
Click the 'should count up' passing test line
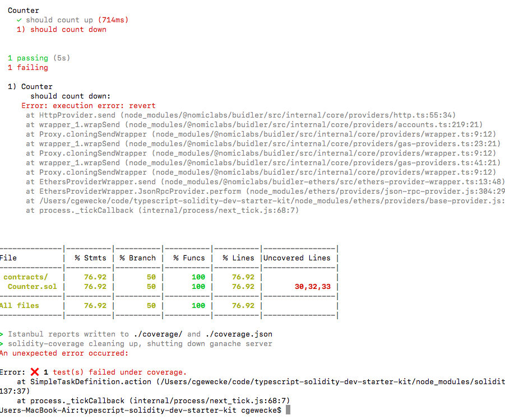[72, 20]
